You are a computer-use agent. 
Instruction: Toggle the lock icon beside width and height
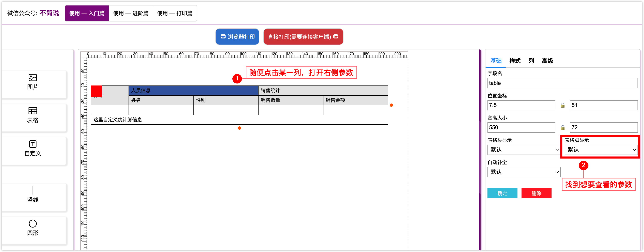562,127
